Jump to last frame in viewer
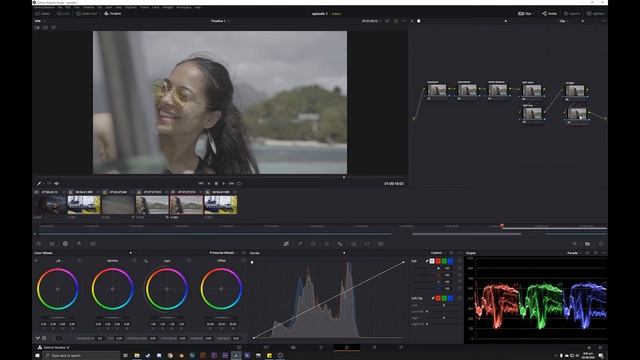 coord(231,184)
